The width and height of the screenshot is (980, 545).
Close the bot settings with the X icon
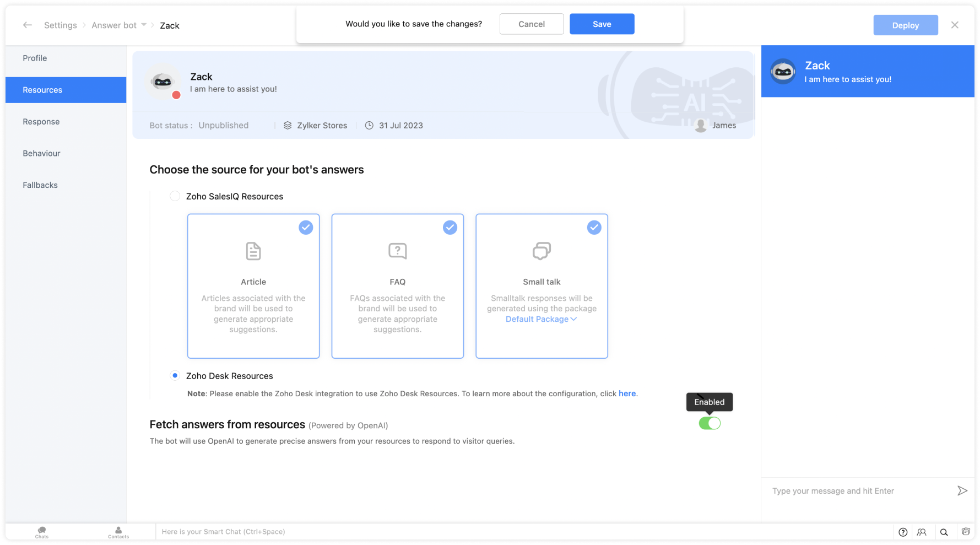pos(955,25)
